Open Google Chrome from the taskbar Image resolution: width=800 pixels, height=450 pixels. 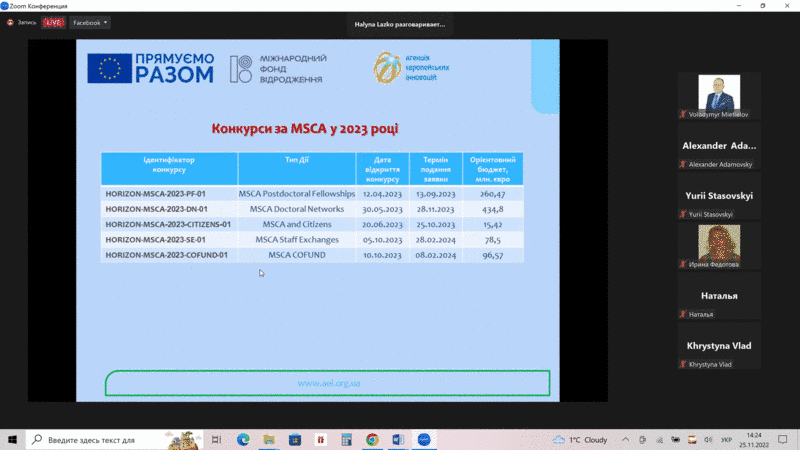pyautogui.click(x=372, y=439)
